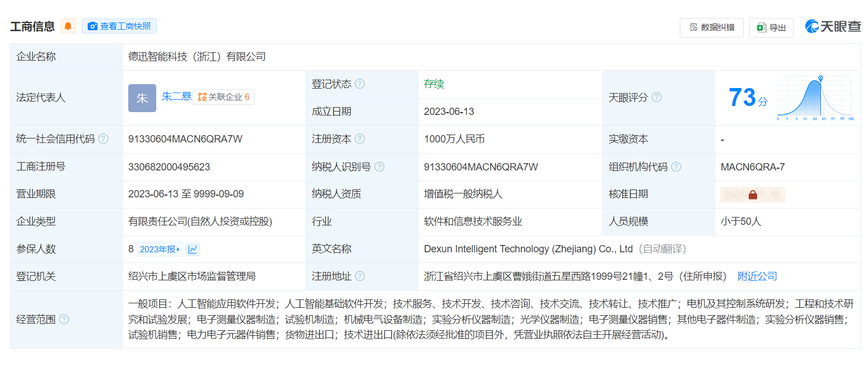Click the 存续 status text

point(434,84)
